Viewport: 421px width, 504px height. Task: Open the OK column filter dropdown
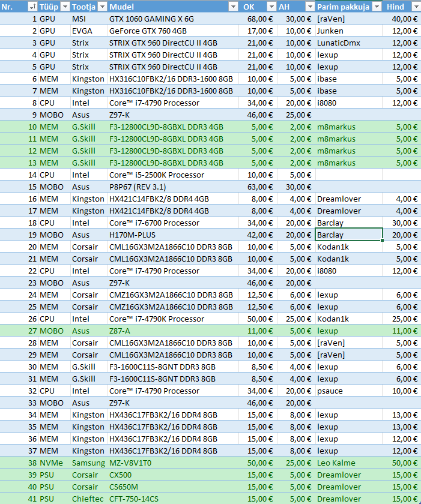click(272, 7)
